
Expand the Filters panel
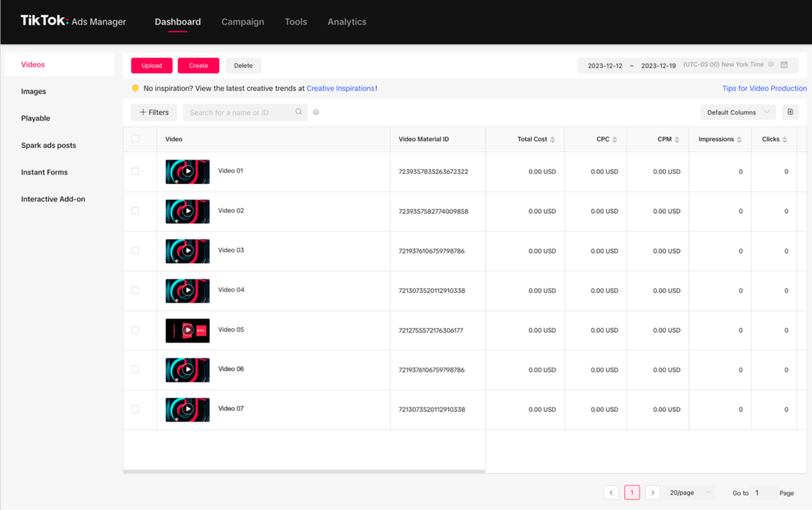154,112
